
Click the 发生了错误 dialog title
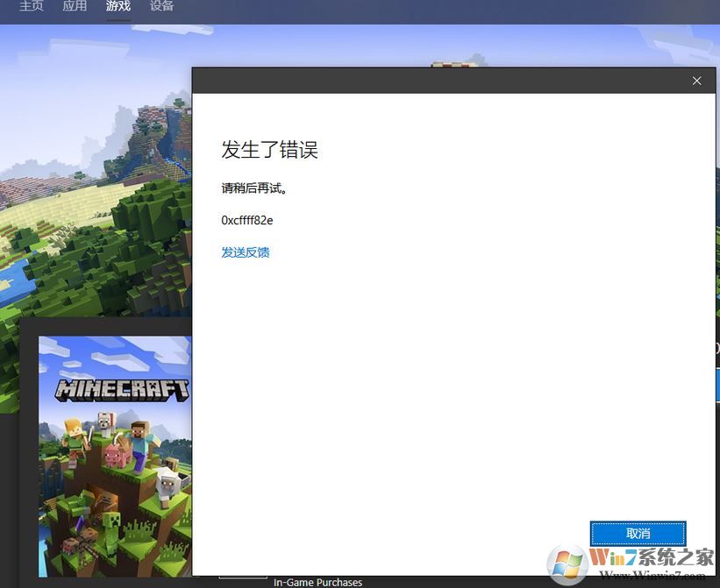click(x=269, y=150)
